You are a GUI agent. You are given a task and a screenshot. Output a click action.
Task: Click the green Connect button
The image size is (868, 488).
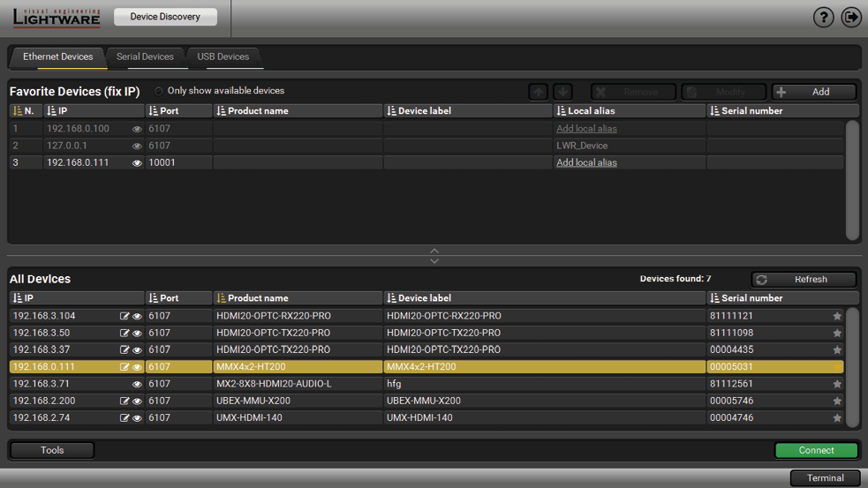tap(816, 450)
